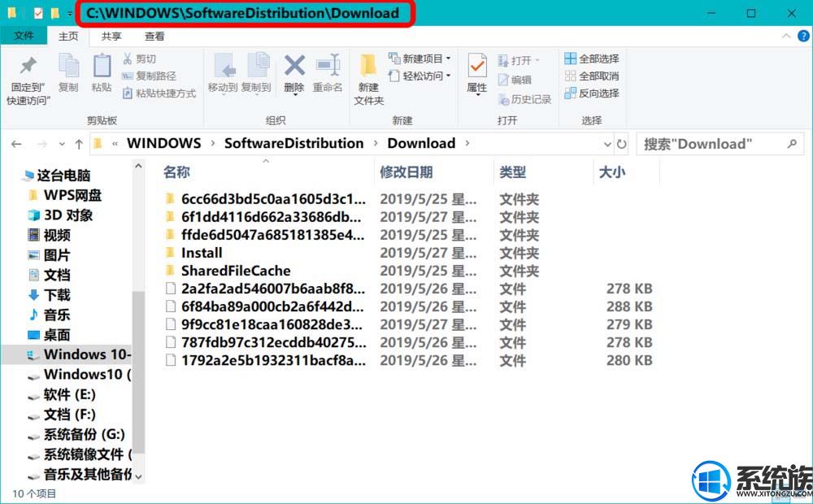
Task: Select This PC (这台电脑) in navigation pane
Action: click(56, 176)
